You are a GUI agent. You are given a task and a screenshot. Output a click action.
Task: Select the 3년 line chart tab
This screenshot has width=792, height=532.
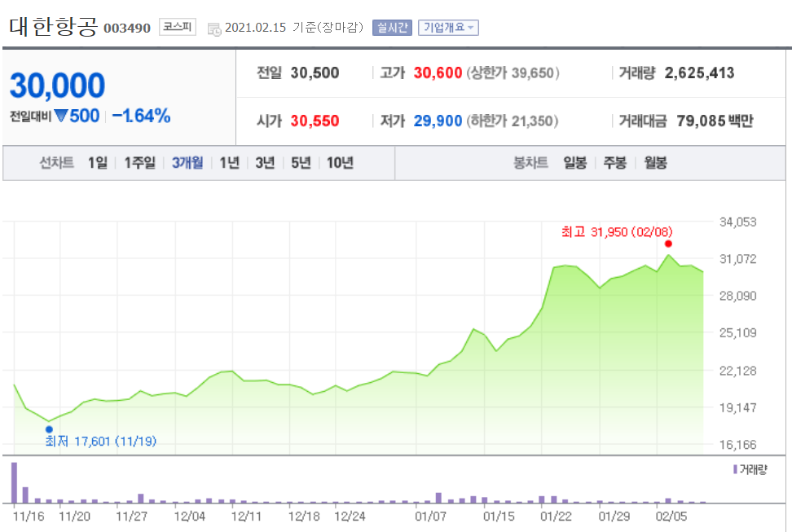coord(265,163)
